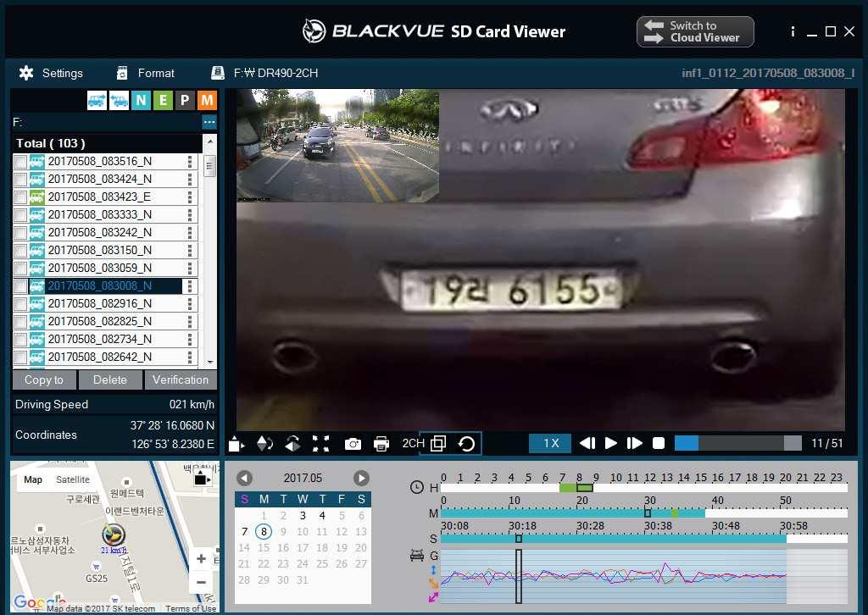Image resolution: width=868 pixels, height=615 pixels.
Task: Click the vehicle position marker on map
Action: (114, 535)
